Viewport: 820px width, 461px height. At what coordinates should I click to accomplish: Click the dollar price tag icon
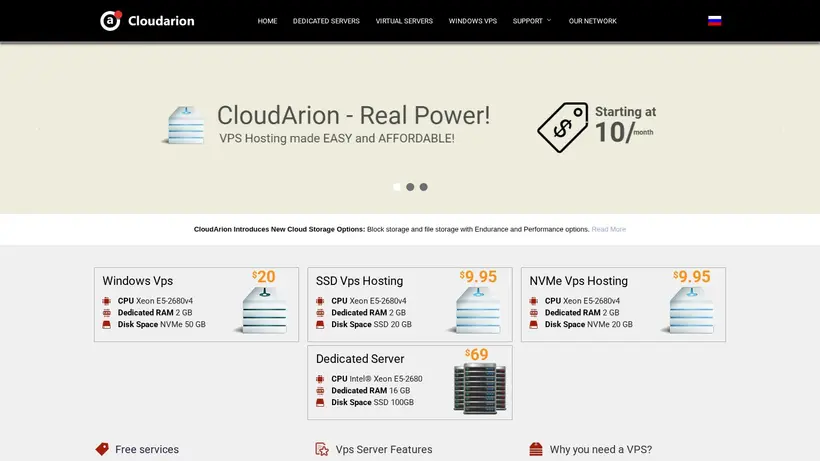tap(563, 127)
